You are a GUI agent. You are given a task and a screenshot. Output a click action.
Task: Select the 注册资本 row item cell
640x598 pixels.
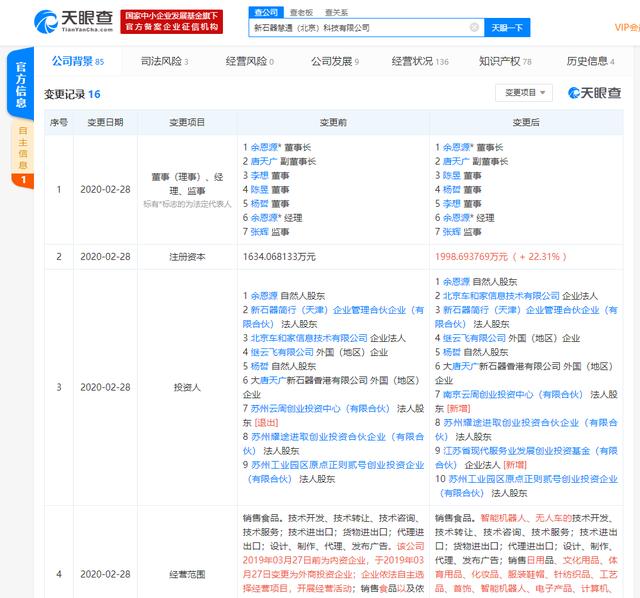187,257
